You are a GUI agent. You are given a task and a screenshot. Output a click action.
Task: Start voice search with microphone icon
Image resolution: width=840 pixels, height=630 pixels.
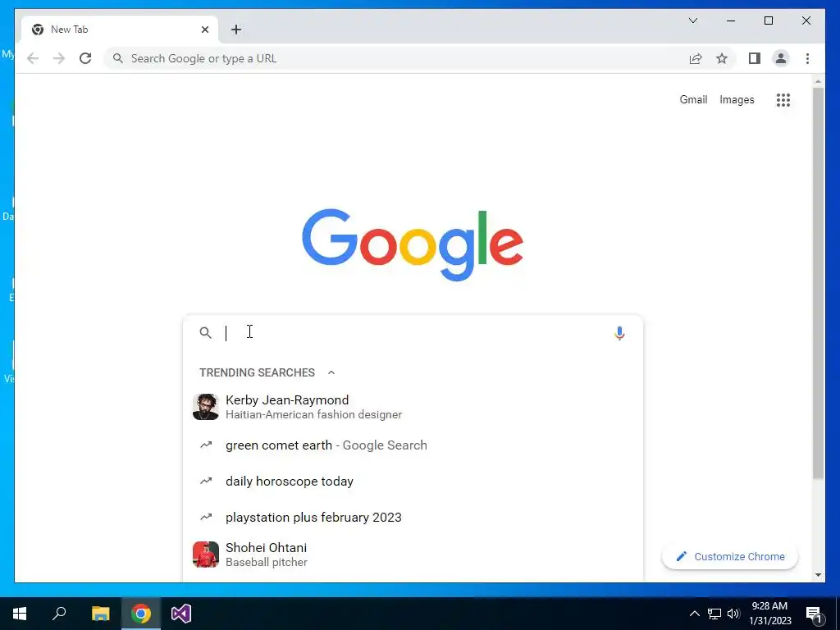(619, 333)
